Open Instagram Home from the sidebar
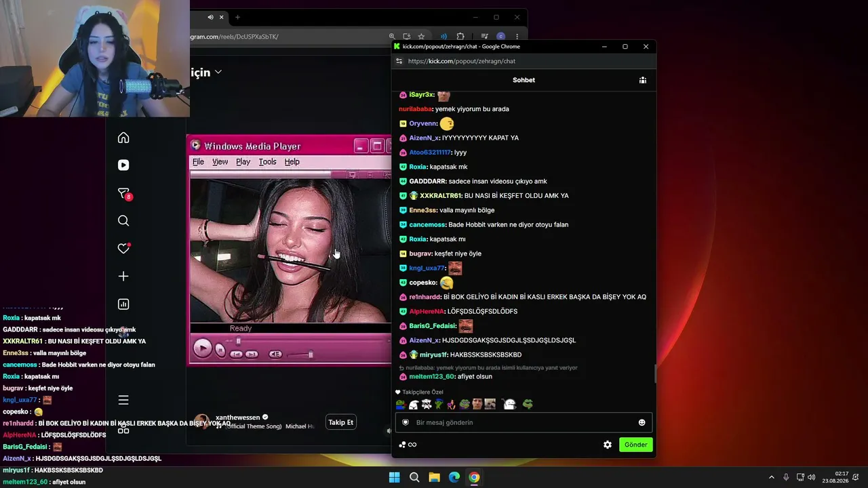The image size is (868, 488). click(x=123, y=138)
